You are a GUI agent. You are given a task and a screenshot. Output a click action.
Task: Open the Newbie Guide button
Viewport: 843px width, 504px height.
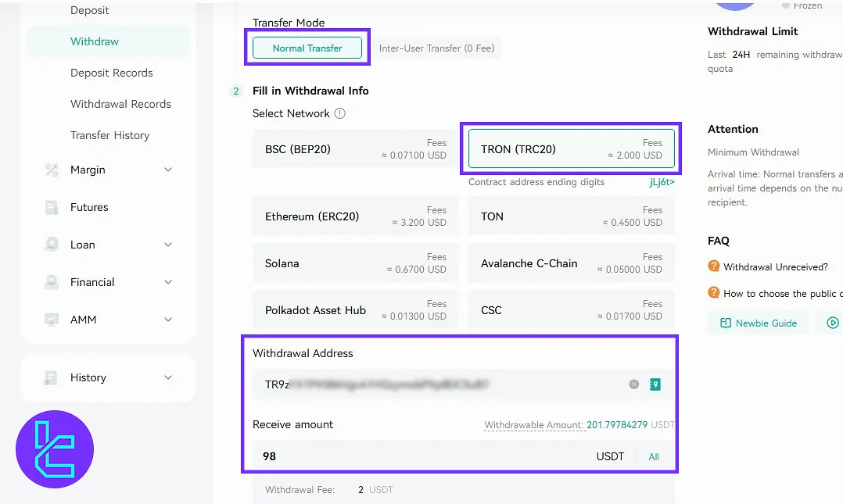tap(758, 323)
